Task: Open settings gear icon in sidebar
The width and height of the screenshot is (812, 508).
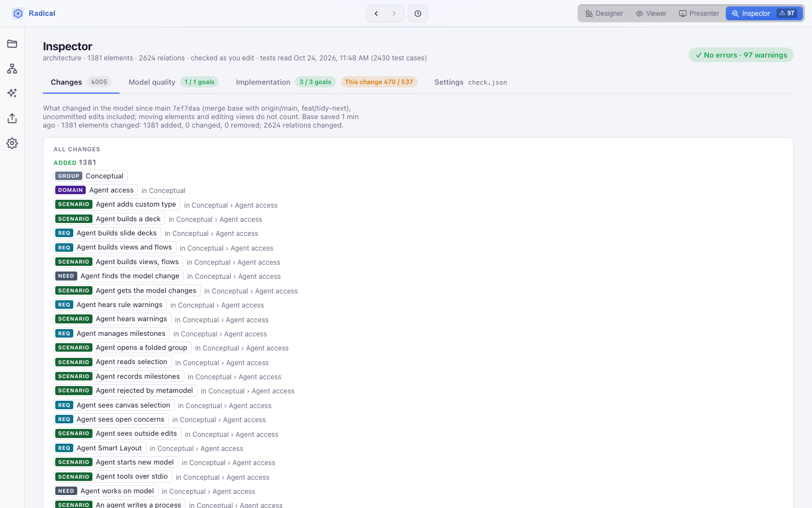Action: pos(12,143)
